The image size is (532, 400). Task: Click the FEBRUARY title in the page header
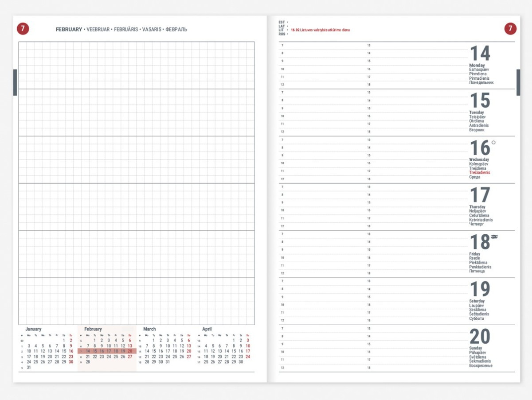click(x=69, y=30)
